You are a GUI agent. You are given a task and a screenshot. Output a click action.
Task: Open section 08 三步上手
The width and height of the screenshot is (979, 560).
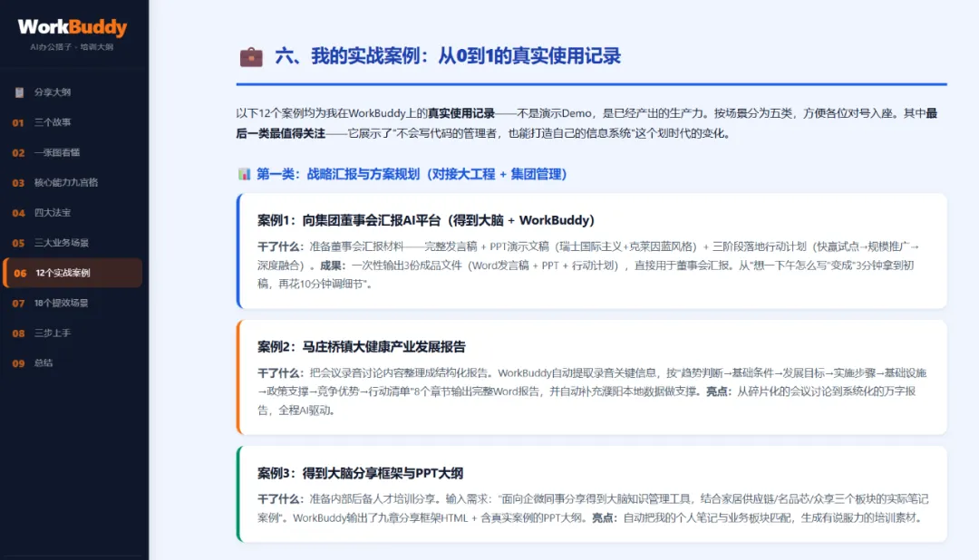[x=73, y=333]
